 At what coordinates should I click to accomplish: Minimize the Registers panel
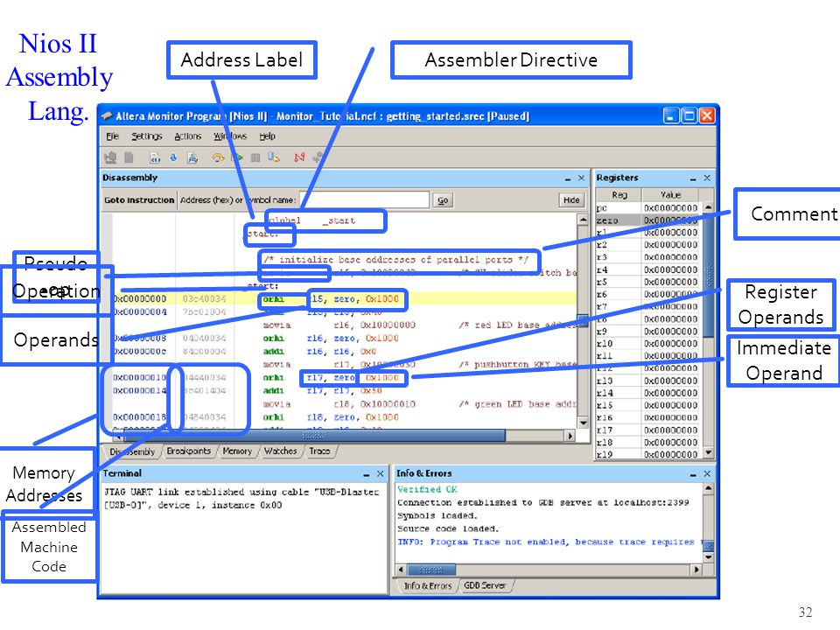[693, 178]
